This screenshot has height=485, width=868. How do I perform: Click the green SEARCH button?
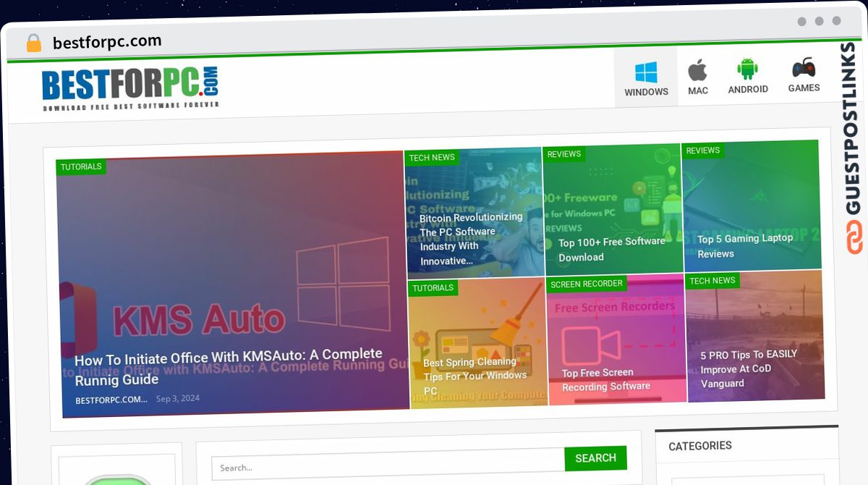coord(595,458)
